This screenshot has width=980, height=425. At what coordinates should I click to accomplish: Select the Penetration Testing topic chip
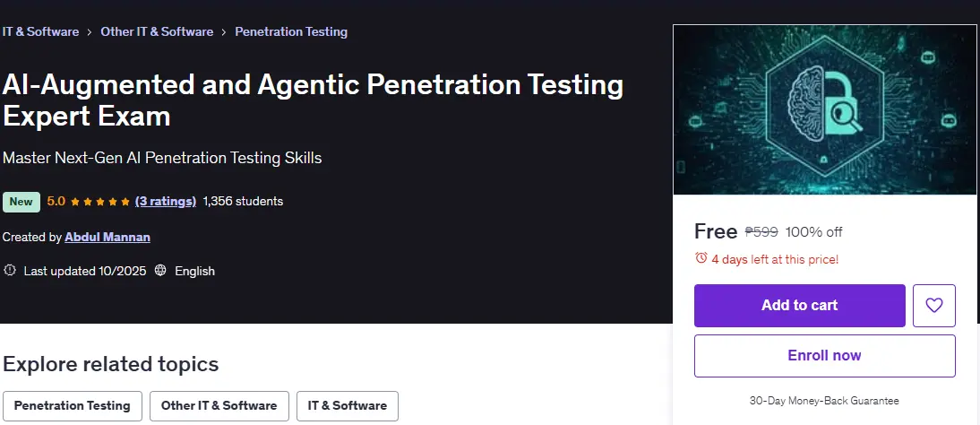pos(73,405)
